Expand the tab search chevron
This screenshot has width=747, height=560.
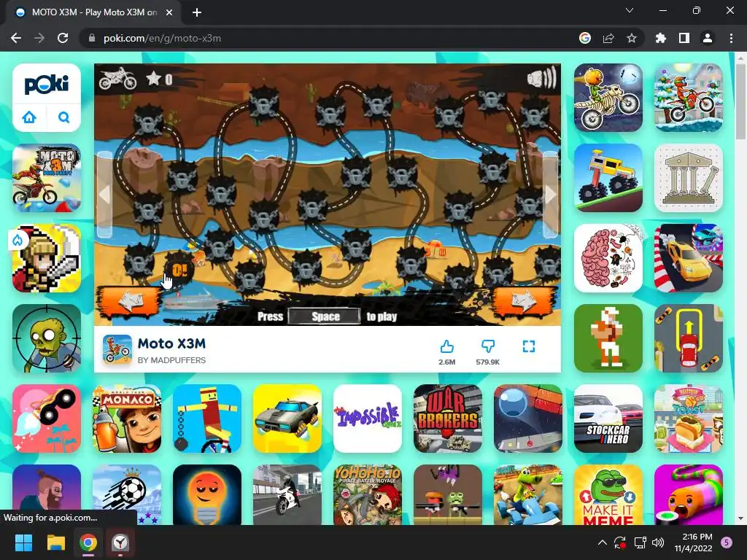(x=630, y=10)
